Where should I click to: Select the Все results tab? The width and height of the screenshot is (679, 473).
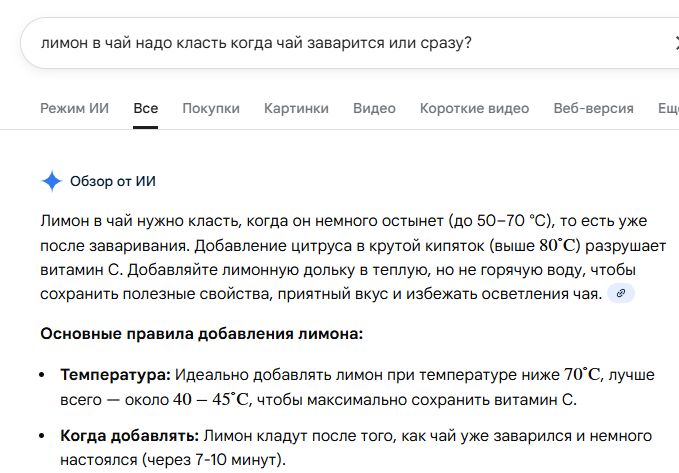pyautogui.click(x=146, y=108)
